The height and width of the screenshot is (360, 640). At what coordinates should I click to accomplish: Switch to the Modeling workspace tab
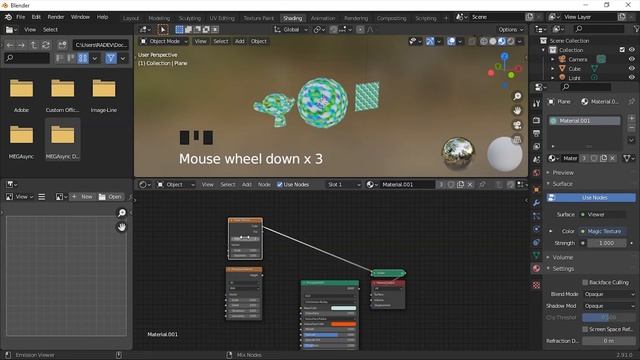[159, 18]
